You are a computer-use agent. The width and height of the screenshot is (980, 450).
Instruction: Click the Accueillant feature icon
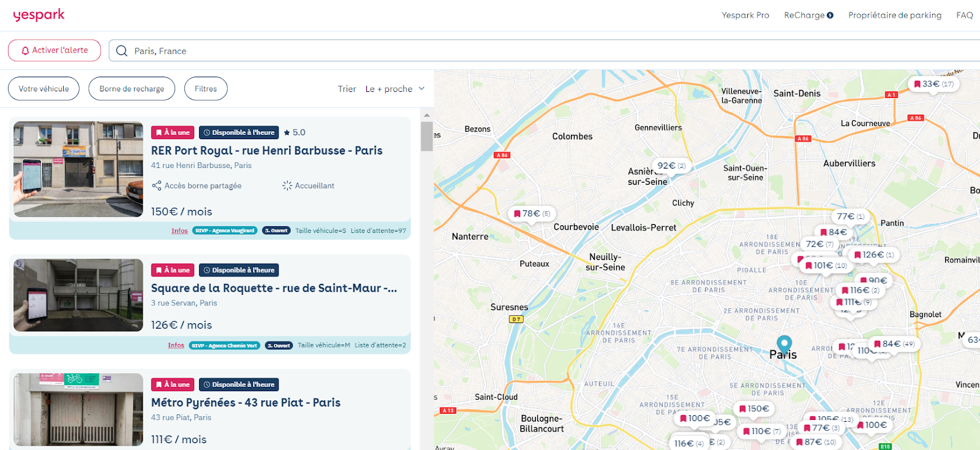(x=287, y=186)
